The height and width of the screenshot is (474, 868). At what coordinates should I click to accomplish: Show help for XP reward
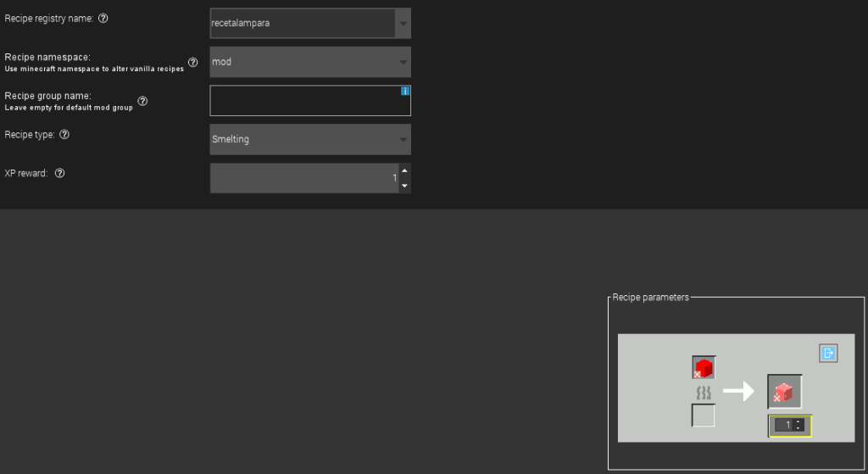(59, 173)
